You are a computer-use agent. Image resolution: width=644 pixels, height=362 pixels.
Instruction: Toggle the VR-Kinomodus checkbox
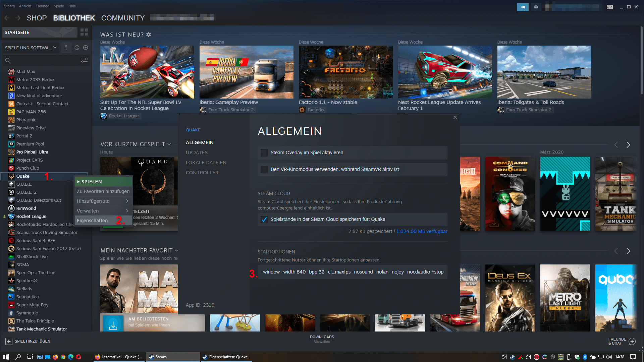(264, 170)
